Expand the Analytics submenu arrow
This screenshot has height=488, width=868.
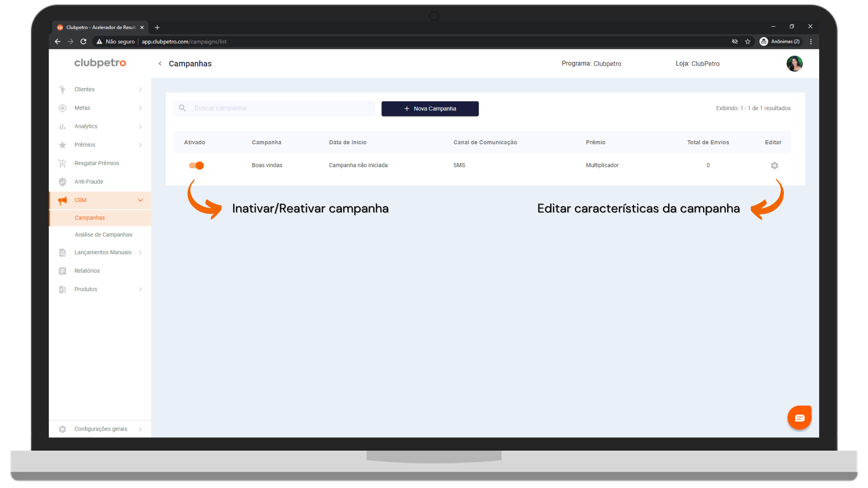pyautogui.click(x=140, y=127)
